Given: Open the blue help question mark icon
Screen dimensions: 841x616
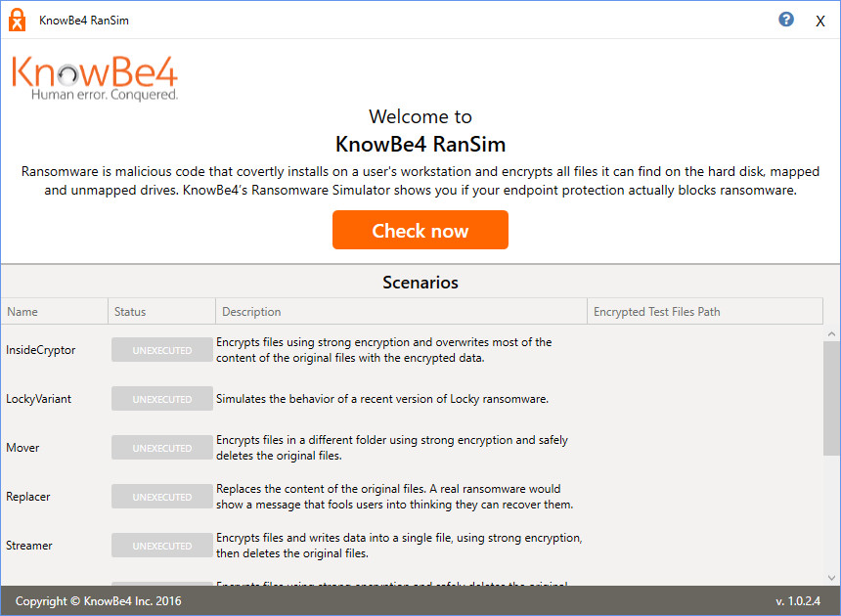Looking at the screenshot, I should click(786, 20).
